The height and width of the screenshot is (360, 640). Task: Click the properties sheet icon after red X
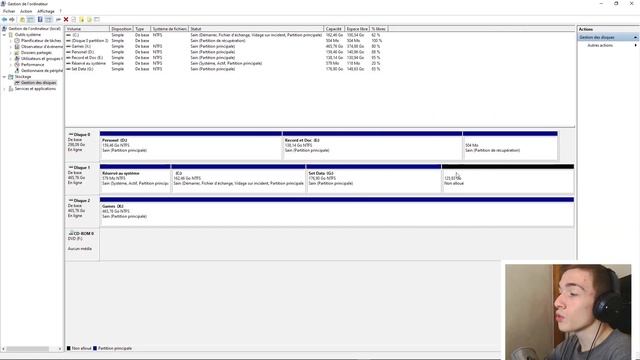[73, 20]
